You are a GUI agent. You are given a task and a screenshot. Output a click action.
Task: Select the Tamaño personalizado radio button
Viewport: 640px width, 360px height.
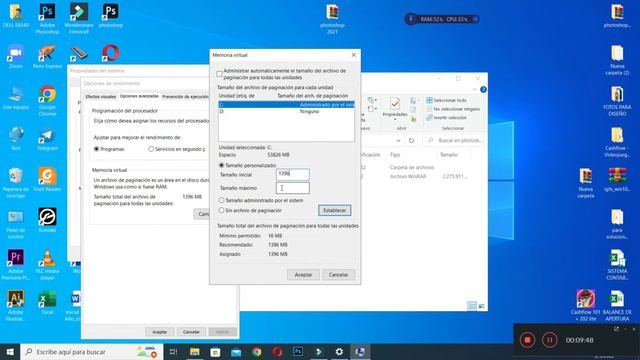222,165
